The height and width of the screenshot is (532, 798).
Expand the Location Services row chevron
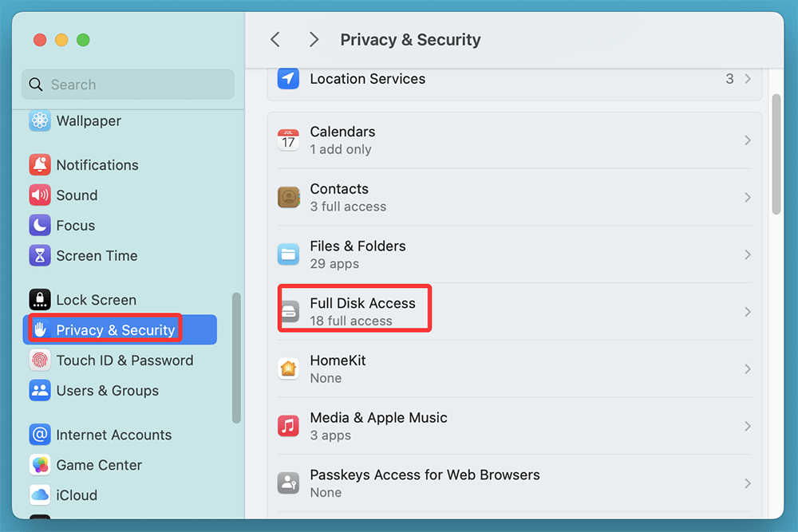click(x=747, y=79)
